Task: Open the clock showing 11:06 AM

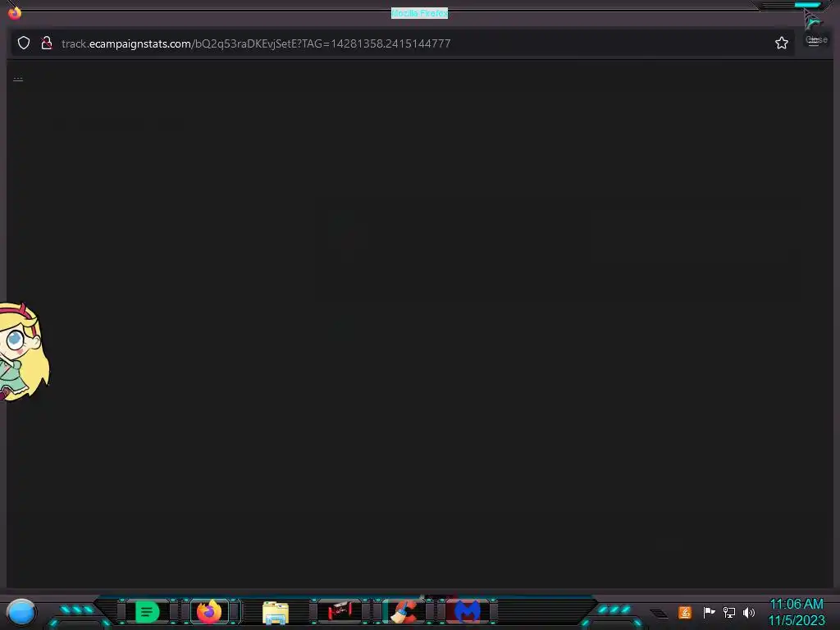Action: point(797,612)
